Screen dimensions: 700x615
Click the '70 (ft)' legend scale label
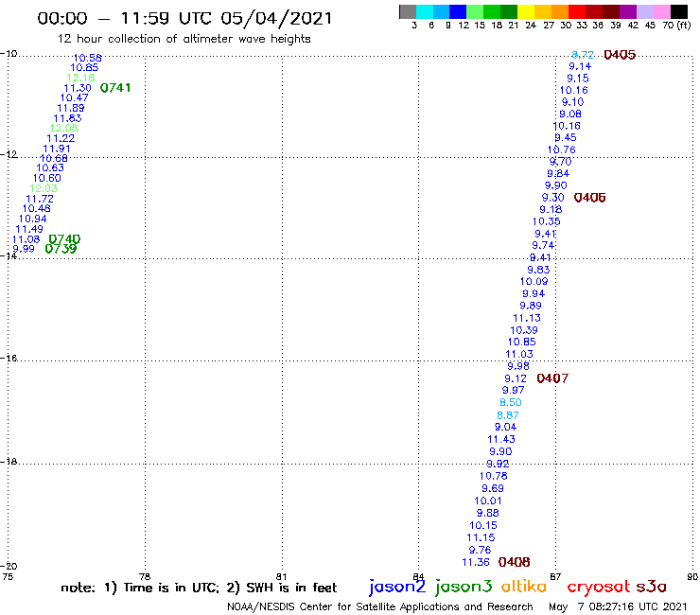676,25
